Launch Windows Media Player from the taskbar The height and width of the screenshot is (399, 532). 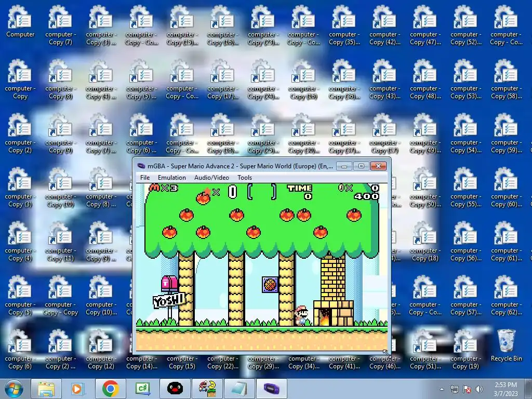pyautogui.click(x=78, y=389)
